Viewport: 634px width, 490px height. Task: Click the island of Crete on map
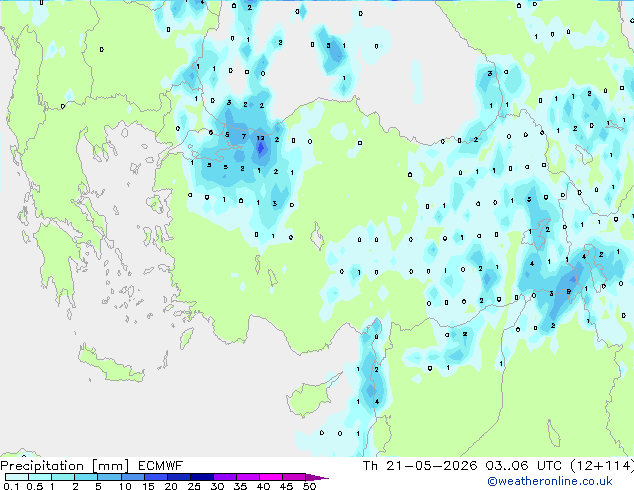(111, 366)
